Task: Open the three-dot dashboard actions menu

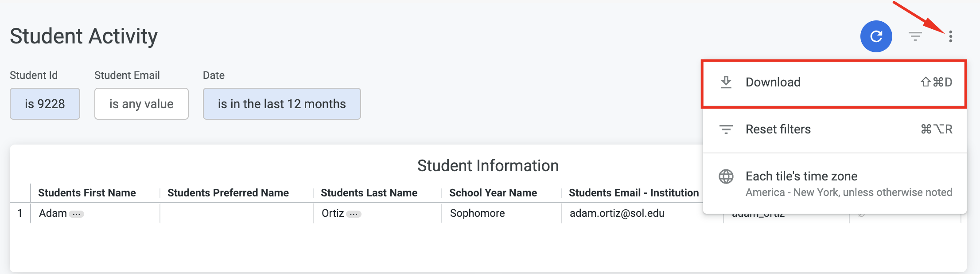Action: click(950, 36)
